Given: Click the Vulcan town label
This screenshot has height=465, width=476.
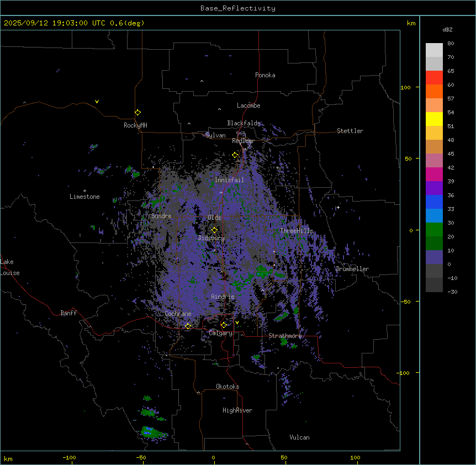Looking at the screenshot, I should point(299,437).
